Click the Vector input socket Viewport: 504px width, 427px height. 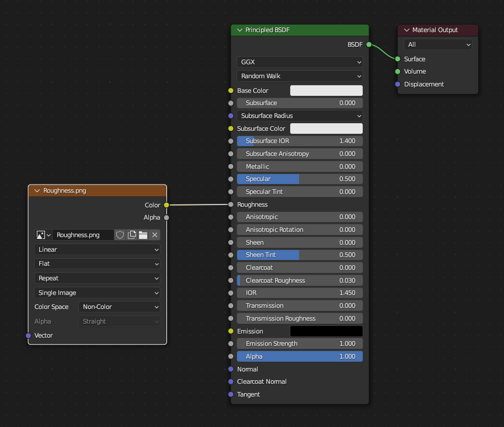(28, 335)
